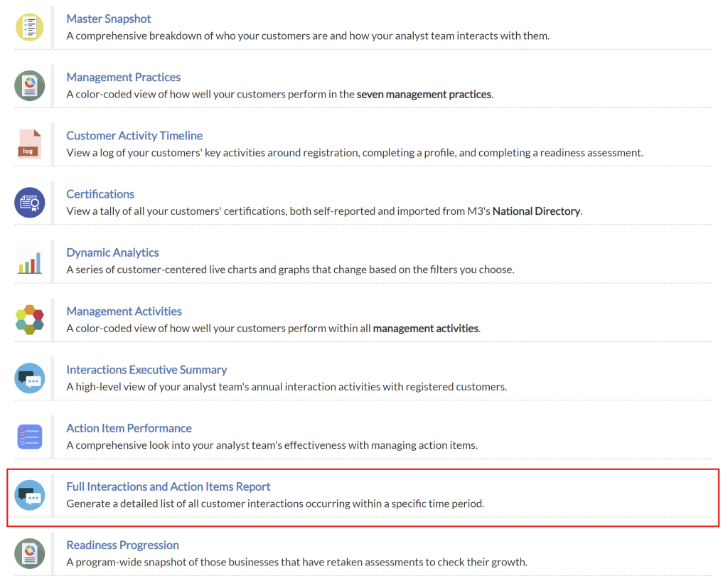Open the Management Practices report

pyautogui.click(x=123, y=77)
